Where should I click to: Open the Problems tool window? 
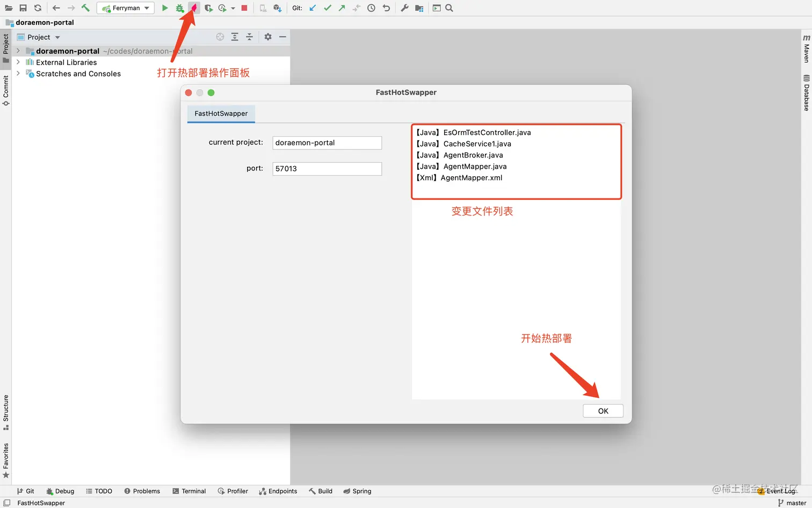point(142,491)
